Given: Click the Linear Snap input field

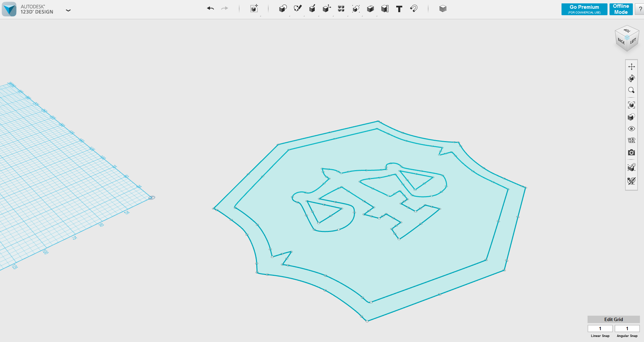Looking at the screenshot, I should 600,328.
